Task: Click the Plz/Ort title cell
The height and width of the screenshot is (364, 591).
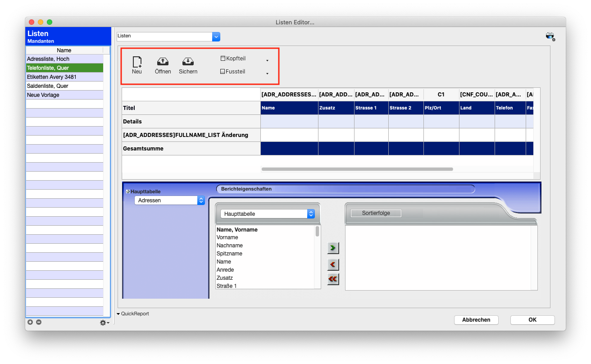Action: click(x=441, y=108)
